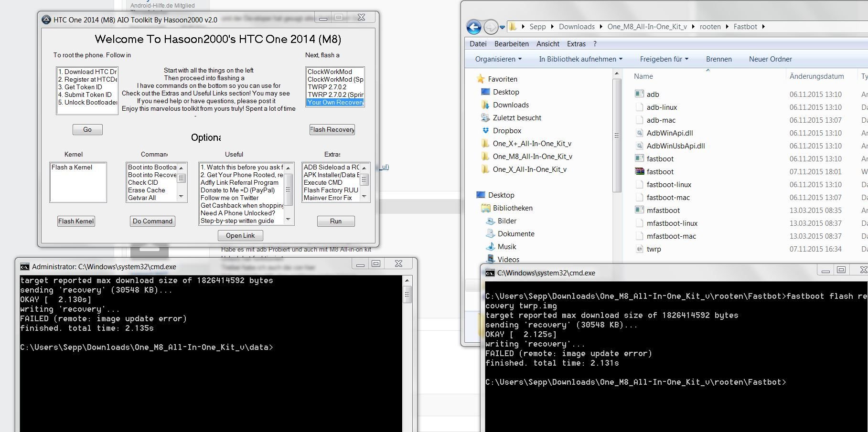Open the adb application file icon

pos(640,94)
